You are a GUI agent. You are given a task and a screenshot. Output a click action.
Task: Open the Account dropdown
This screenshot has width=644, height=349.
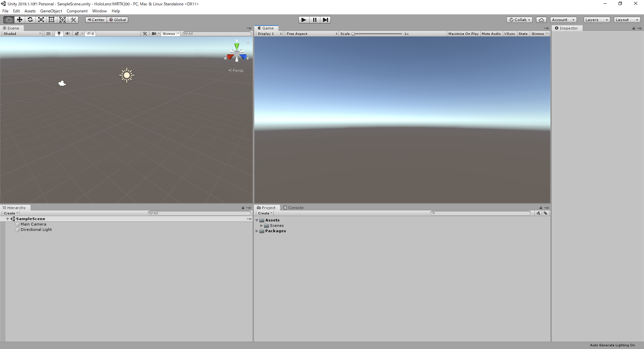tap(563, 20)
